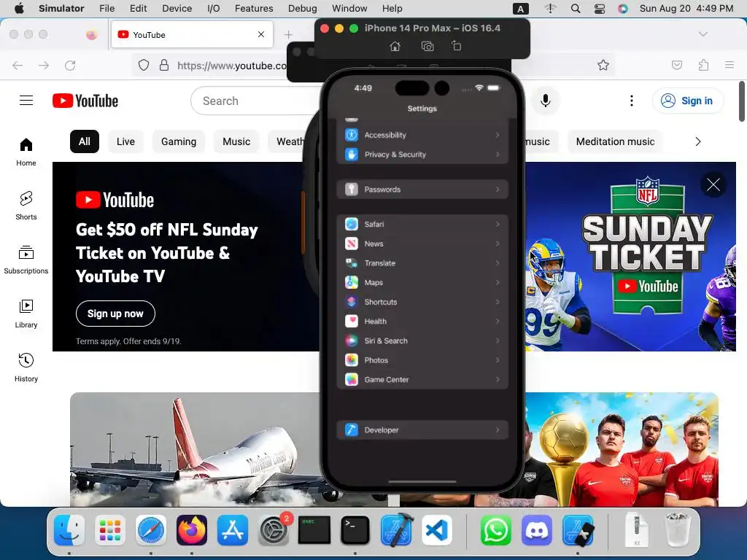
Task: Rotate the simulated iPhone with rotate icon
Action: coord(457,46)
